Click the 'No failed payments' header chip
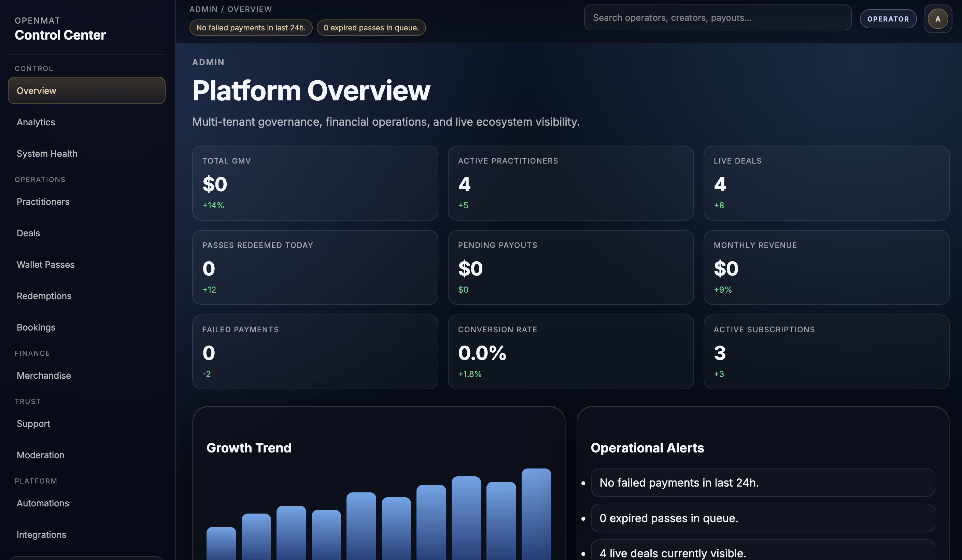This screenshot has width=962, height=560. (x=251, y=27)
